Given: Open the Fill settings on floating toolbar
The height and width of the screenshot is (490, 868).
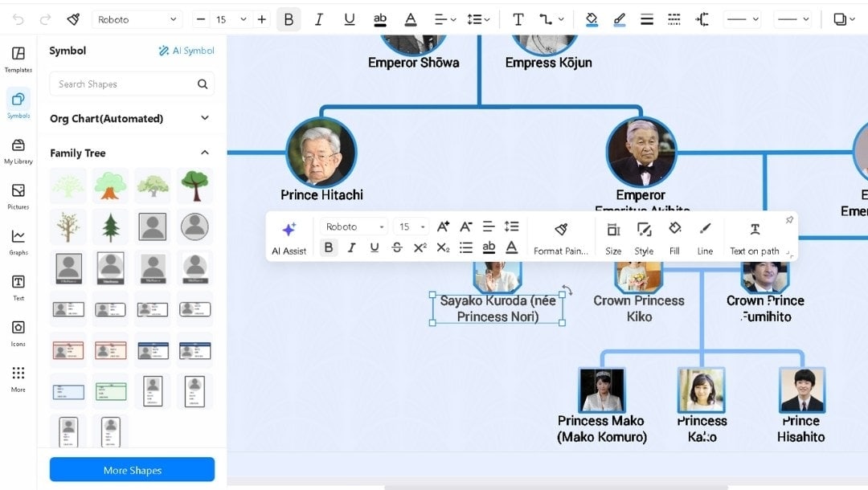Looking at the screenshot, I should [676, 237].
